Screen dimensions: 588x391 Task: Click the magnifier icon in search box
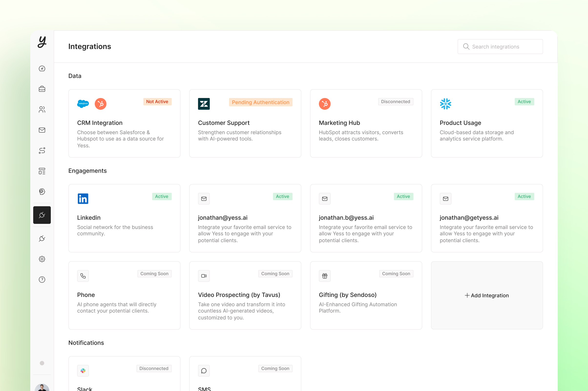[466, 47]
